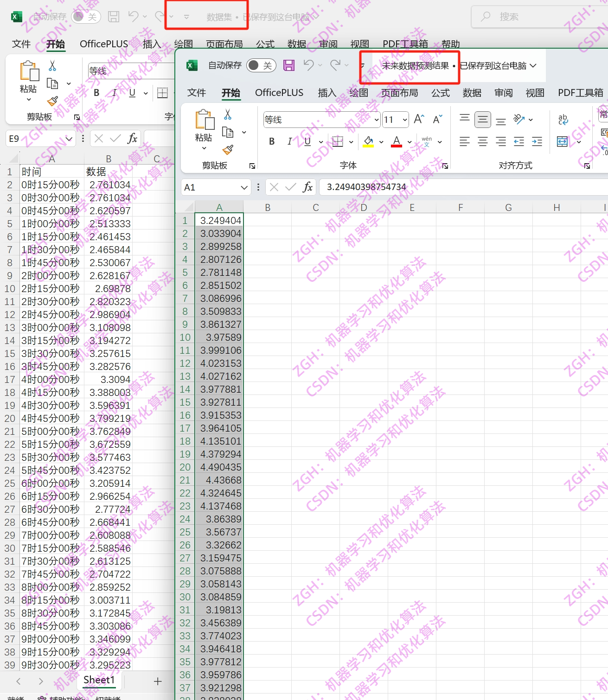This screenshot has width=608, height=700.
Task: Click the next sheet arrow in back window
Action: (41, 681)
